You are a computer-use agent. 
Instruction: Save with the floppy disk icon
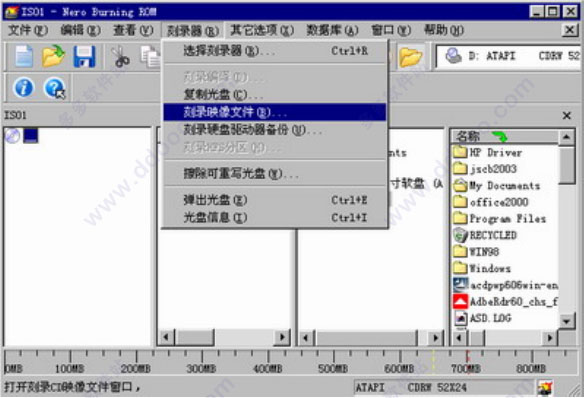coord(84,57)
